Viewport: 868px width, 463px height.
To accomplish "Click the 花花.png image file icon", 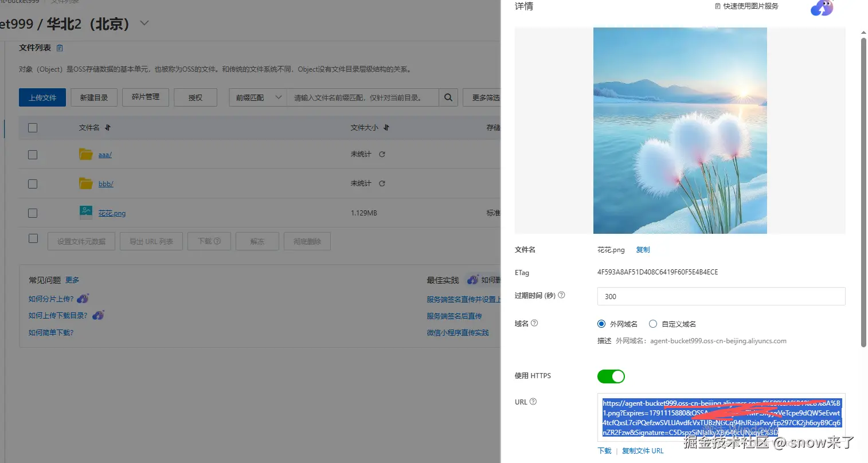I will click(x=86, y=213).
